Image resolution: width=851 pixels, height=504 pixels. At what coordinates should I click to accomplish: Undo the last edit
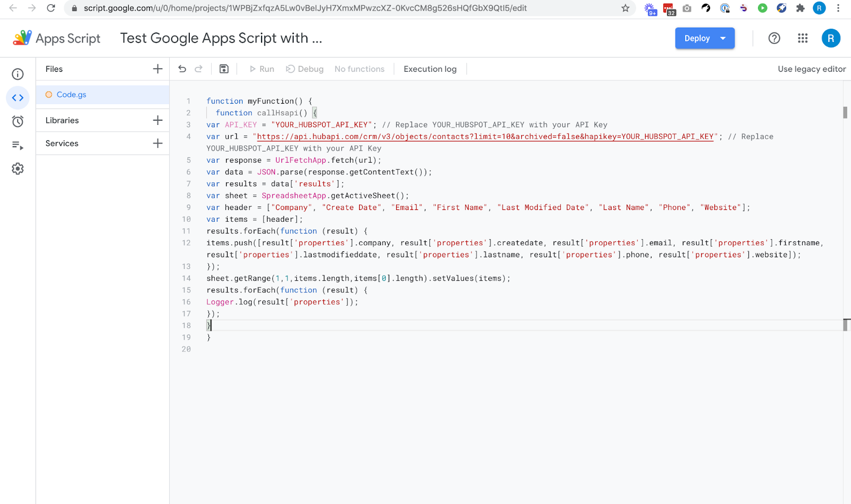182,69
